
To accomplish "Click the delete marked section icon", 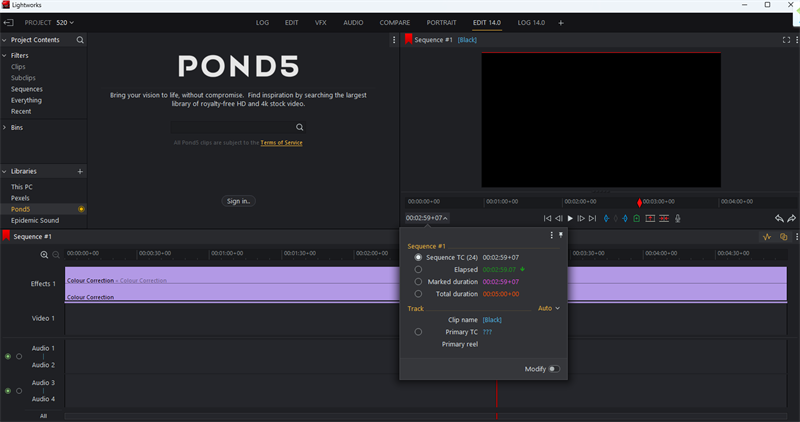I will coord(664,218).
